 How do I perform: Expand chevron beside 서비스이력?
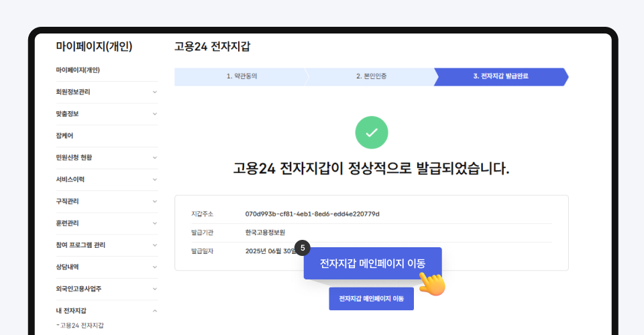click(155, 179)
